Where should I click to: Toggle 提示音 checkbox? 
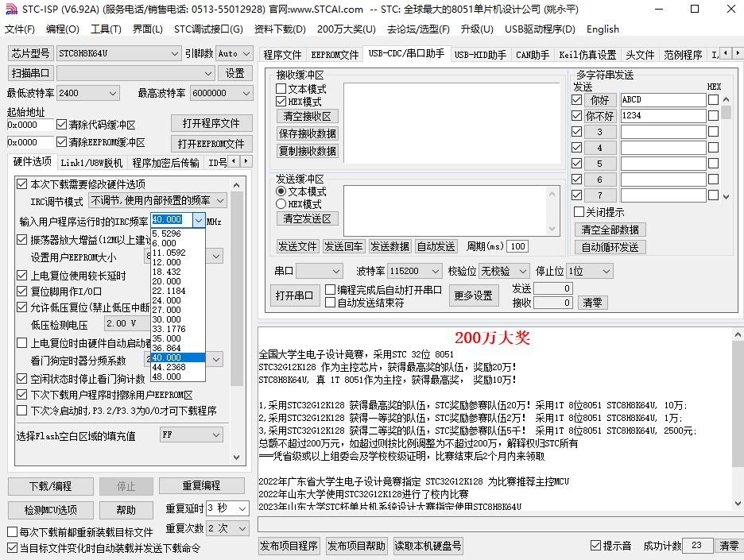[595, 545]
